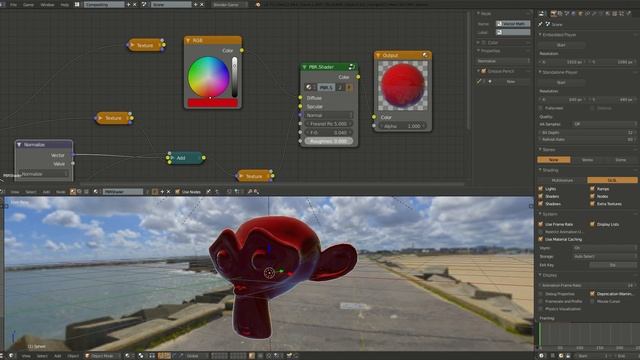Screen dimensions: 640x360
Task: Collapse the Embedded Player panel
Action: pyautogui.click(x=540, y=35)
